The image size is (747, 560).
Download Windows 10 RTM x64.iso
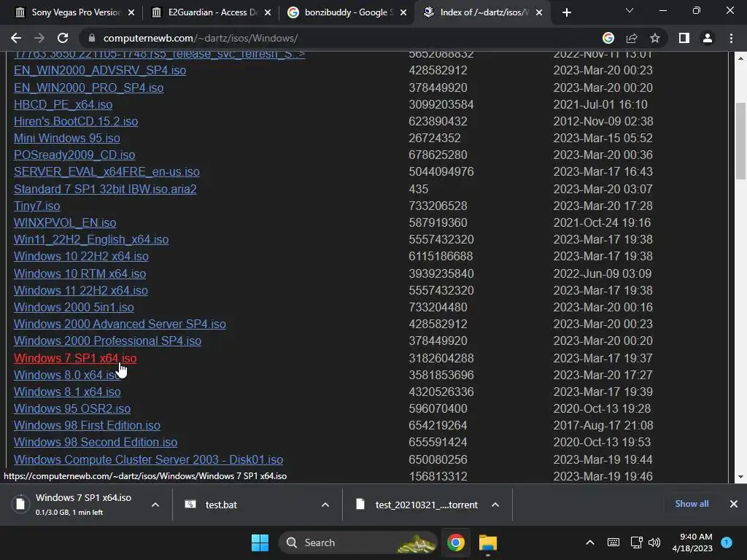pos(80,274)
